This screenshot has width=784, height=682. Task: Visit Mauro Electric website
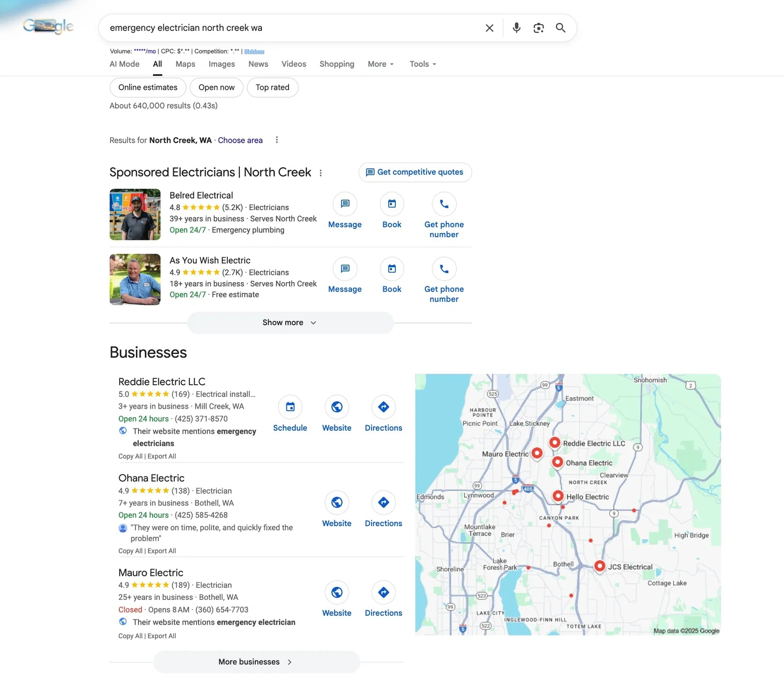tap(337, 600)
